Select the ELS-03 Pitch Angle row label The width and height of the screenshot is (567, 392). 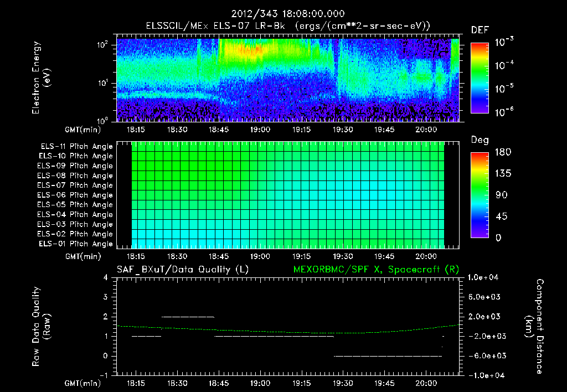point(75,224)
